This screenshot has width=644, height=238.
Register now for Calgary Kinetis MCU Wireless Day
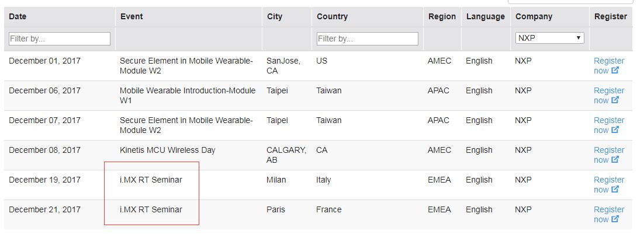point(609,155)
